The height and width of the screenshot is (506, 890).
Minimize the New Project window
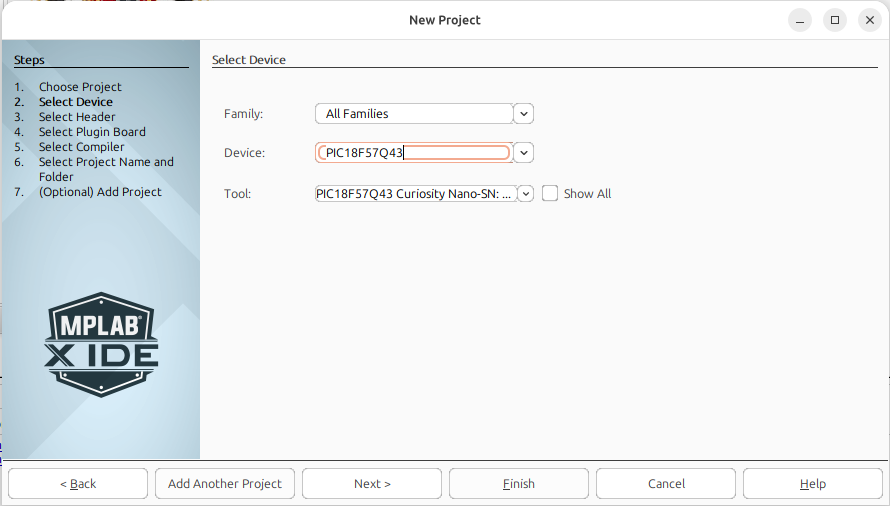click(x=800, y=20)
